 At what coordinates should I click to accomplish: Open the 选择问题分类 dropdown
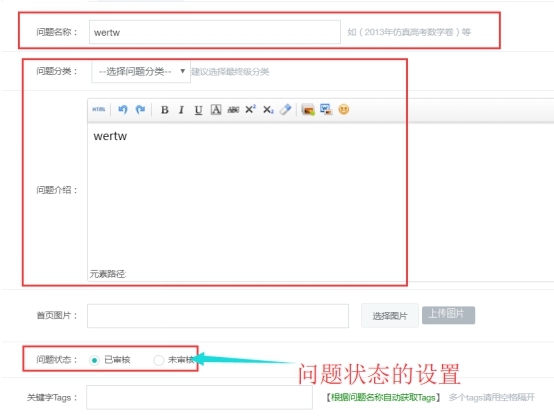(141, 72)
